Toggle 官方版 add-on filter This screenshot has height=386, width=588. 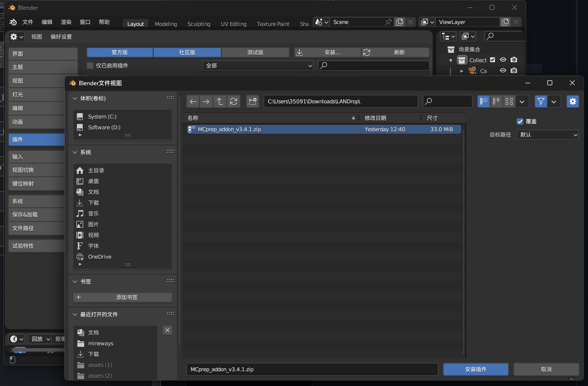tap(120, 52)
